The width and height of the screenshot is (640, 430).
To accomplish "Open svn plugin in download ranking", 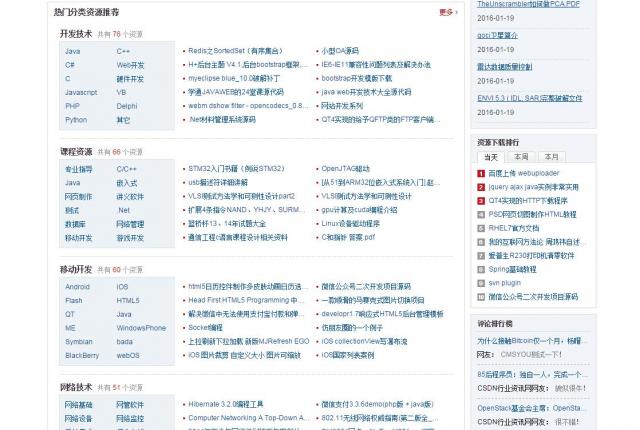I will pos(504,283).
